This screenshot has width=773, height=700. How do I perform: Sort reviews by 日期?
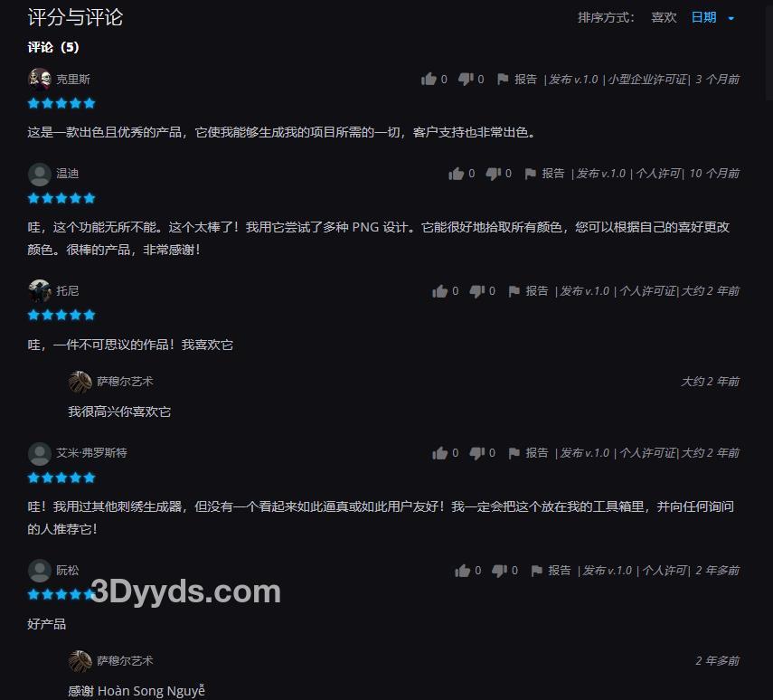pyautogui.click(x=703, y=18)
